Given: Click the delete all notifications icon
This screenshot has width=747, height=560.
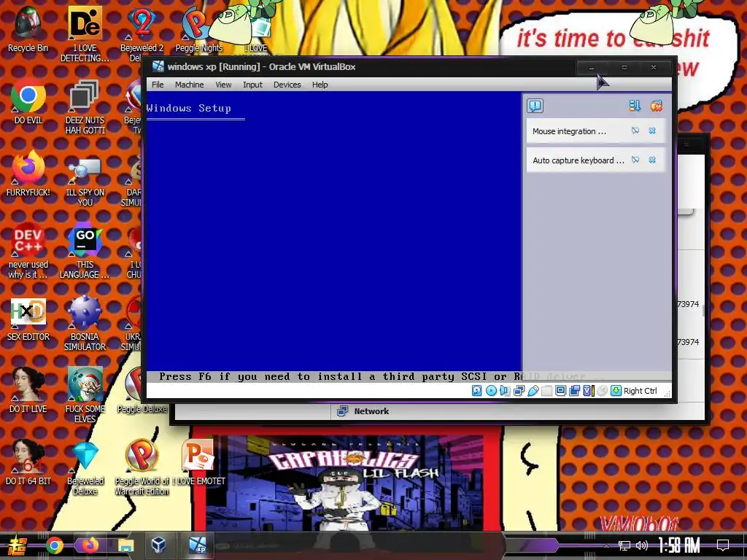Looking at the screenshot, I should click(656, 106).
